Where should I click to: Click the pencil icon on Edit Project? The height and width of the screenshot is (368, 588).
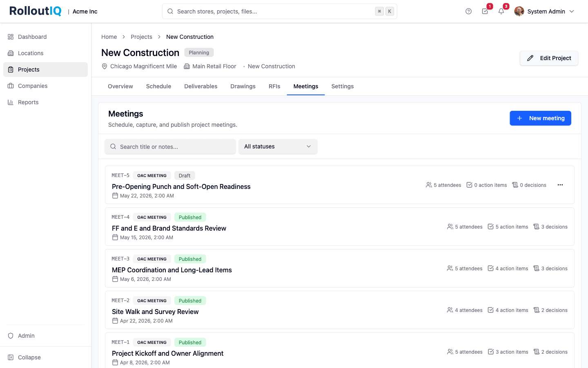click(530, 58)
